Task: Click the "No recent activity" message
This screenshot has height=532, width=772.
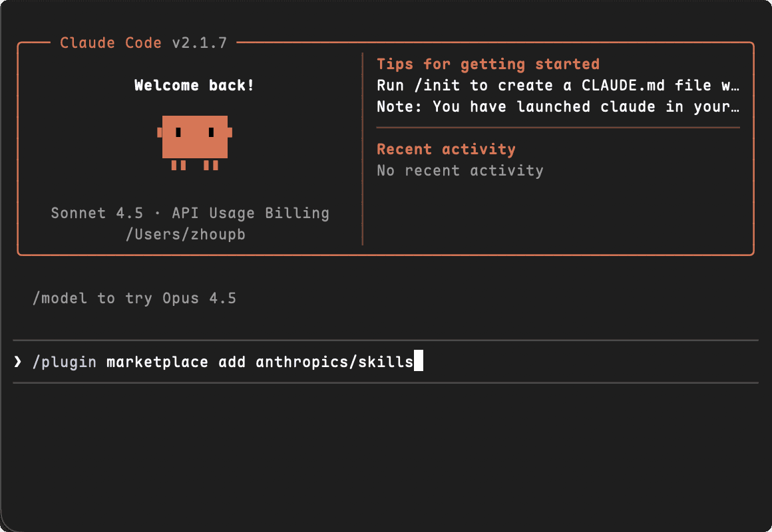Action: (460, 170)
